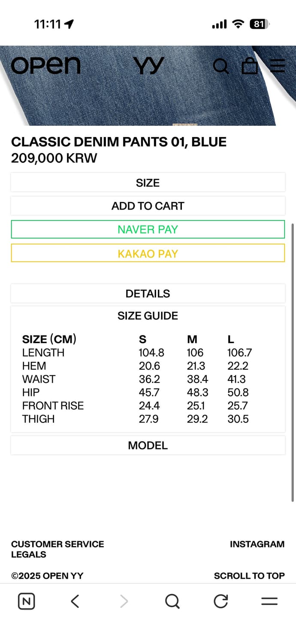Expand the DETAILS section
This screenshot has height=644, width=296.
pyautogui.click(x=148, y=294)
